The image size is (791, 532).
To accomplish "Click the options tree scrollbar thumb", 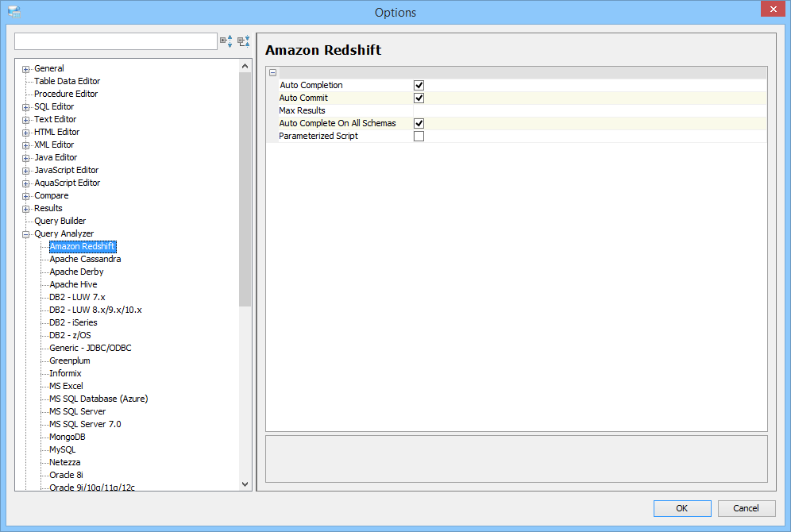I will coord(245,189).
